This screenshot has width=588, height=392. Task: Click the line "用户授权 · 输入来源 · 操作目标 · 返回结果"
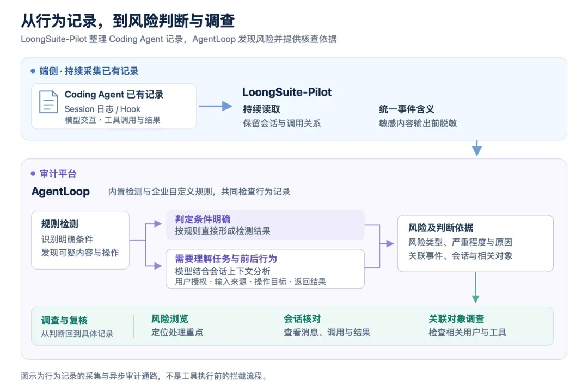(x=250, y=281)
